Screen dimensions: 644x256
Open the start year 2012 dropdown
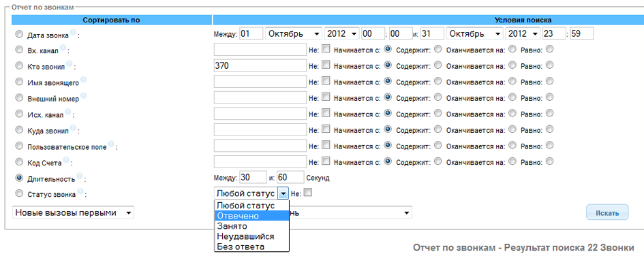[x=341, y=33]
